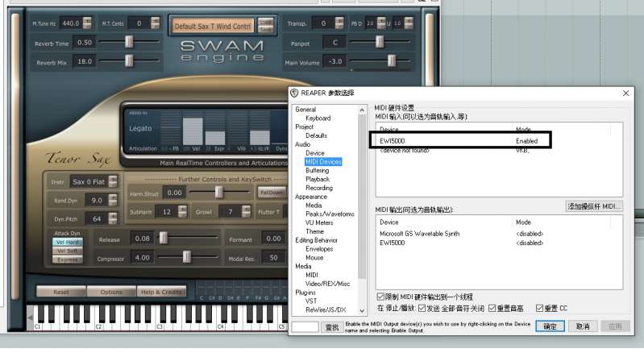This screenshot has height=353, width=644.
Task: Open Help & Credits in SWAM
Action: point(160,292)
